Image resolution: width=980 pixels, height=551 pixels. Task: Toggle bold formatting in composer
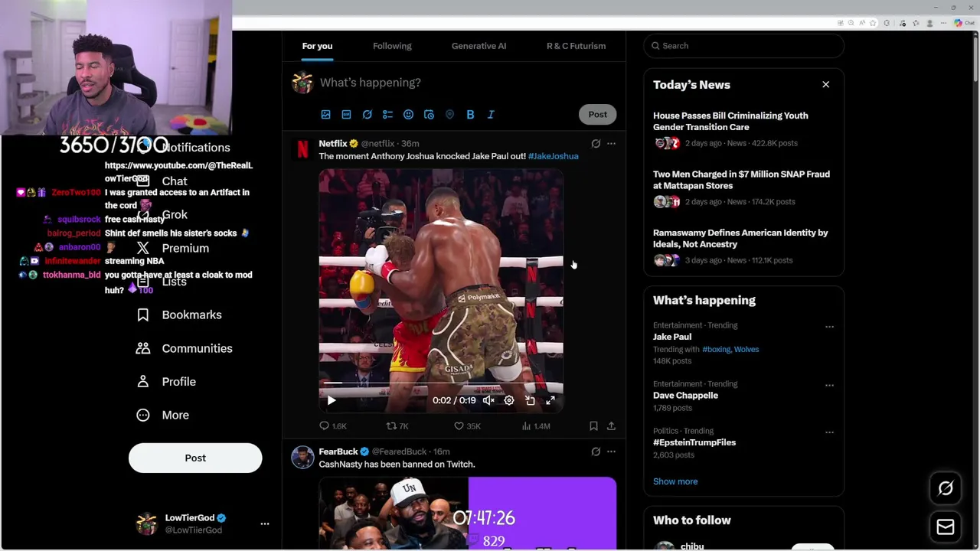click(470, 115)
